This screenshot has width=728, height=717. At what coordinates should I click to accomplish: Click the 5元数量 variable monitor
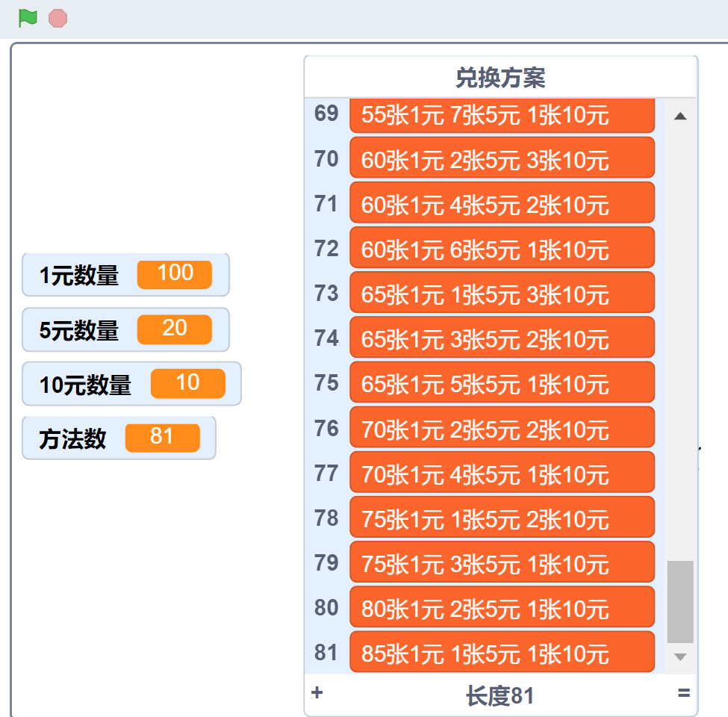coord(125,329)
